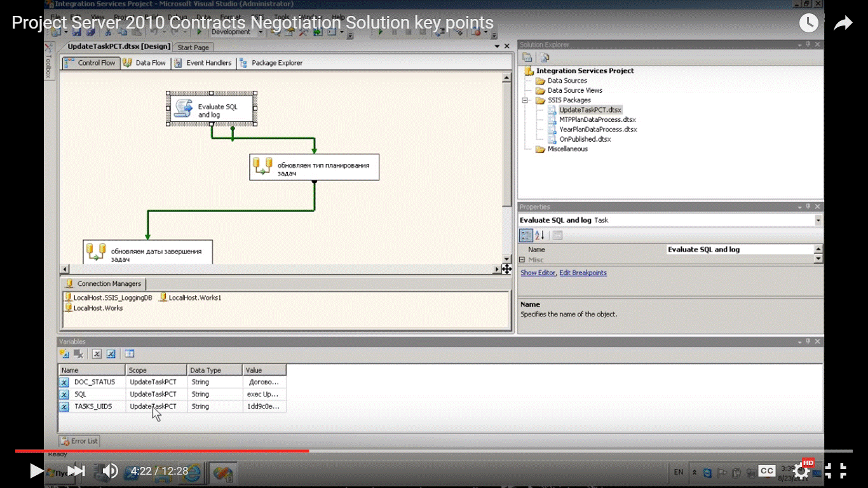Click the Property Pages icon
The width and height of the screenshot is (868, 488).
click(x=557, y=236)
